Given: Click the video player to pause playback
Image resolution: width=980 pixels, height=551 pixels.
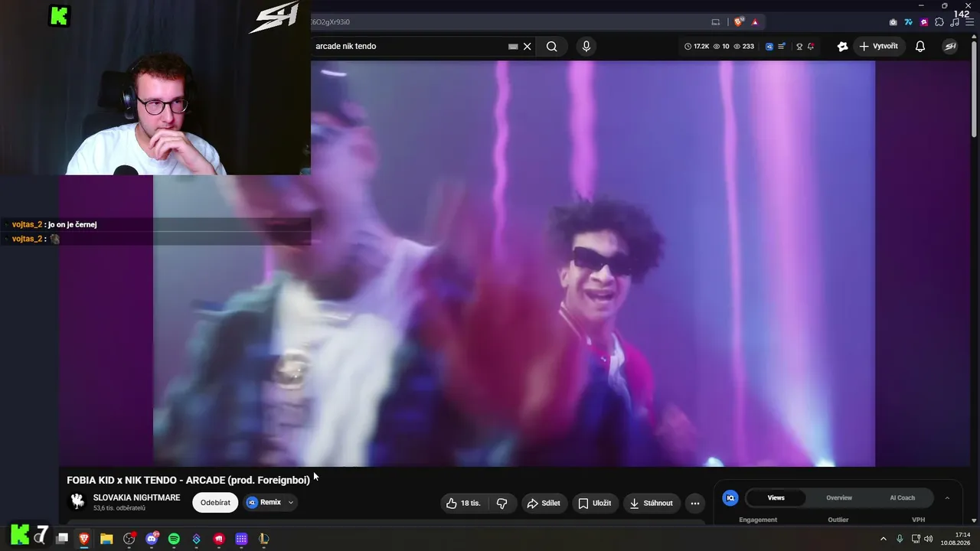Looking at the screenshot, I should click(x=514, y=264).
